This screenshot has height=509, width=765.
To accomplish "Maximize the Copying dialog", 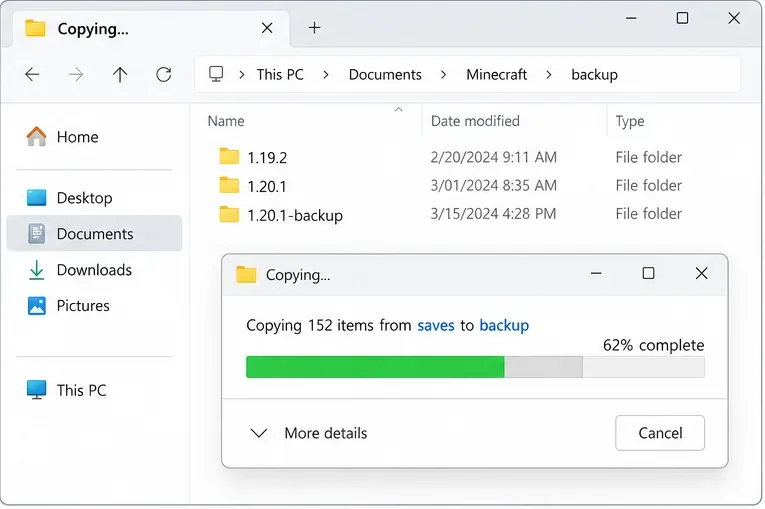I will (x=648, y=273).
